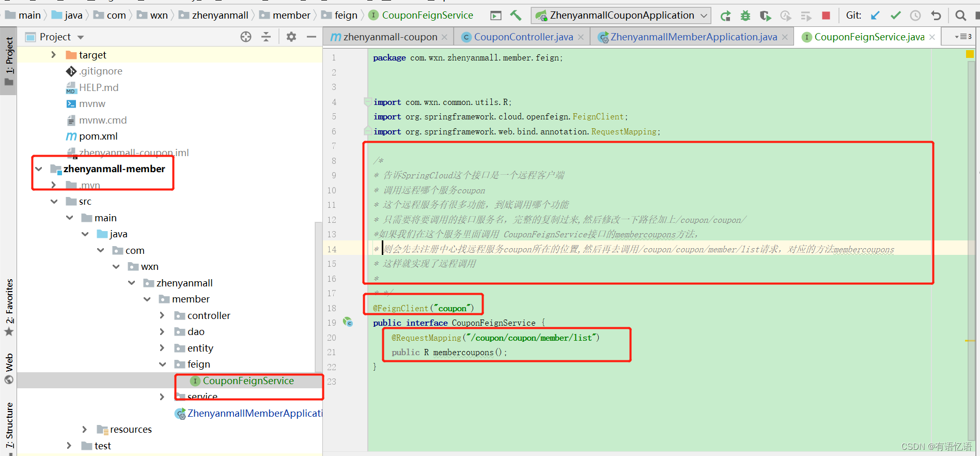
Task: Click the feign breadcrumb in navigation bar
Action: pos(340,16)
